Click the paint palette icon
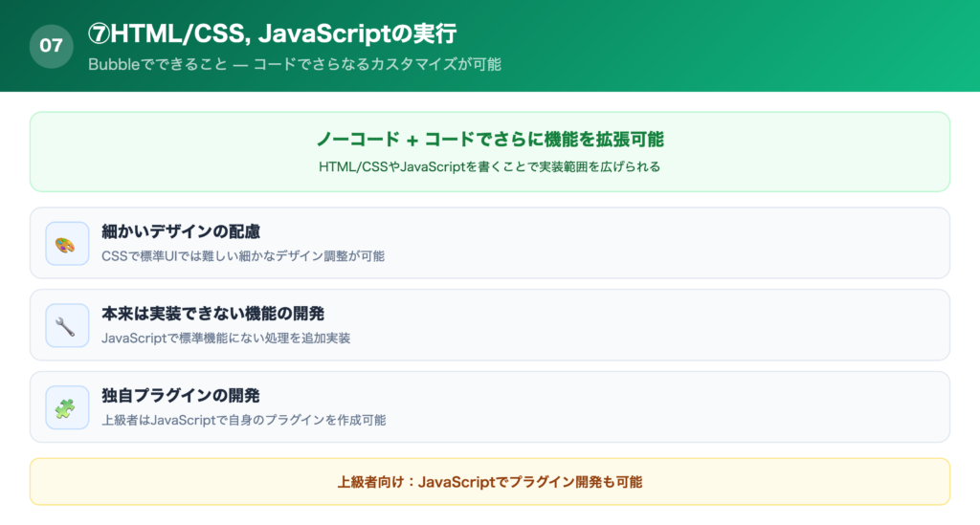This screenshot has width=980, height=525. pos(67,244)
